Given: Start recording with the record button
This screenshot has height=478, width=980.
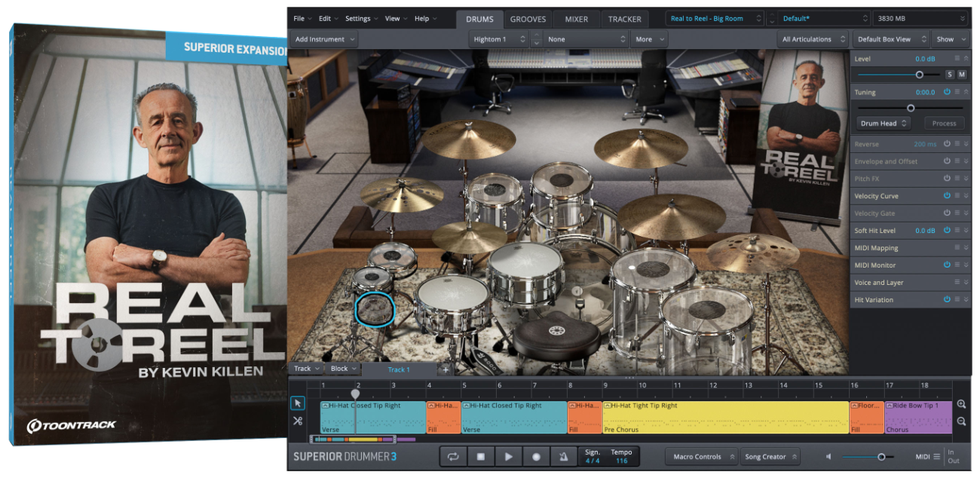Looking at the screenshot, I should click(536, 457).
